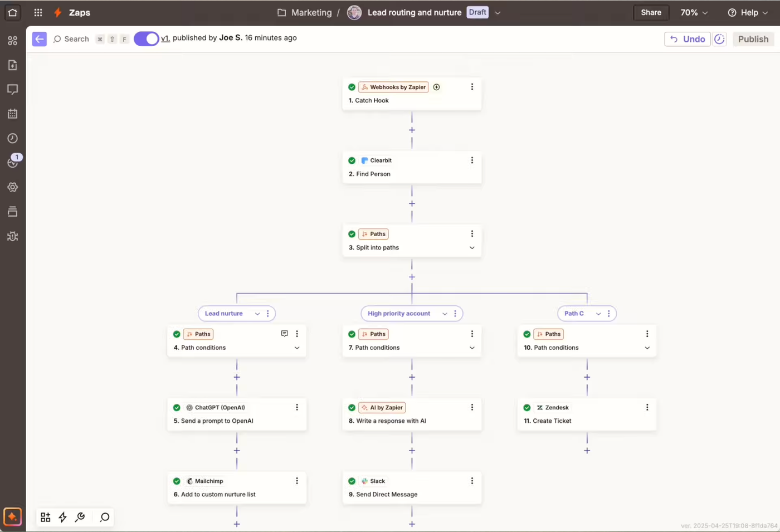View the note icon on Path conditions step 4

pos(284,333)
